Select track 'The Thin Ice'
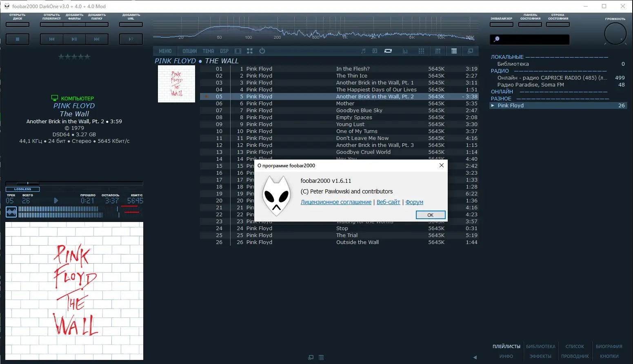The width and height of the screenshot is (633, 364). point(339,76)
